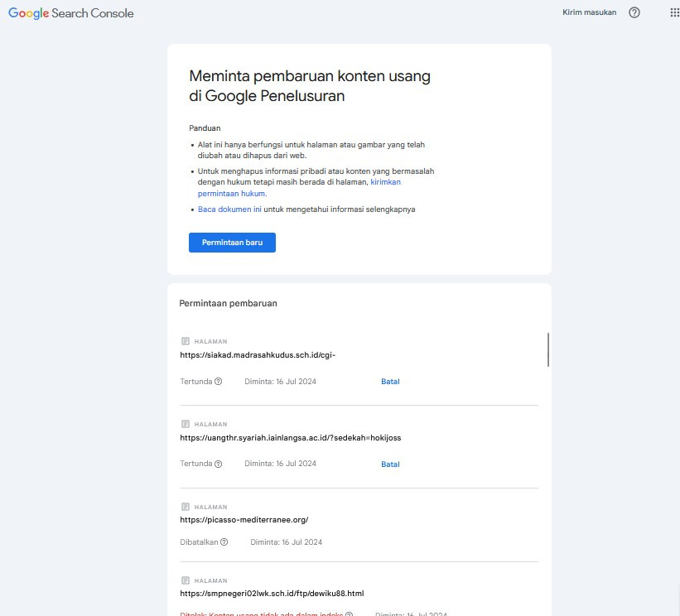Click Diminta: 16 Jul 2024 on siakad.madrasahkudus row

pos(281,382)
